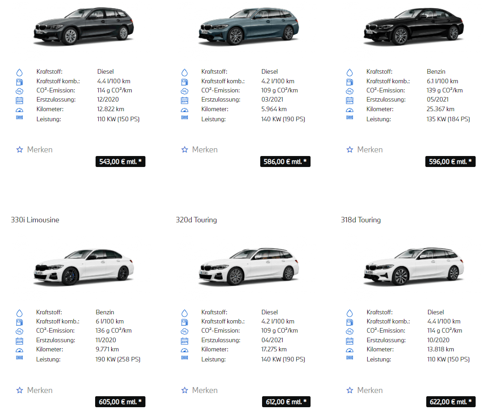Open the 318d Touring title link
The width and height of the screenshot is (504, 420).
[361, 220]
